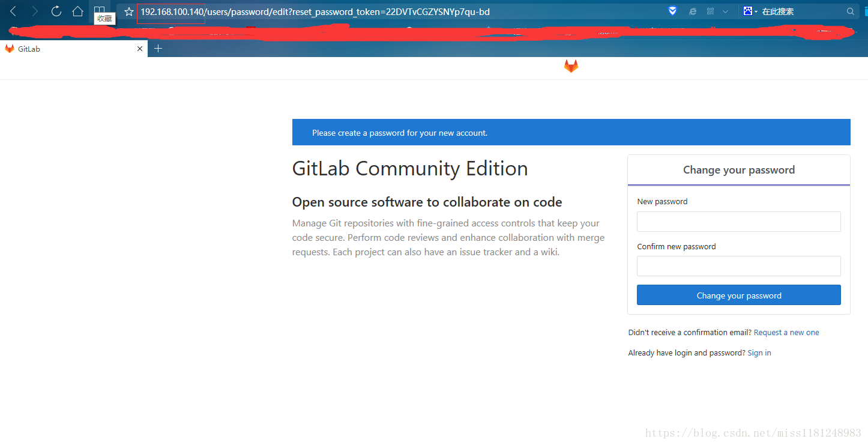Viewport: 868px width, 445px height.
Task: Close the GitLab tab
Action: [140, 49]
